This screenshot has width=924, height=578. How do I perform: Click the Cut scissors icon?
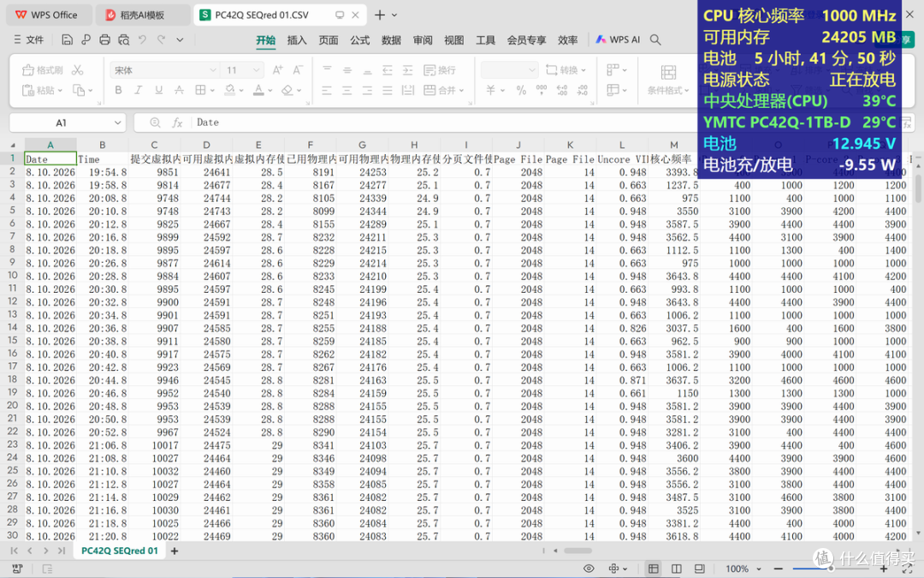(77, 70)
